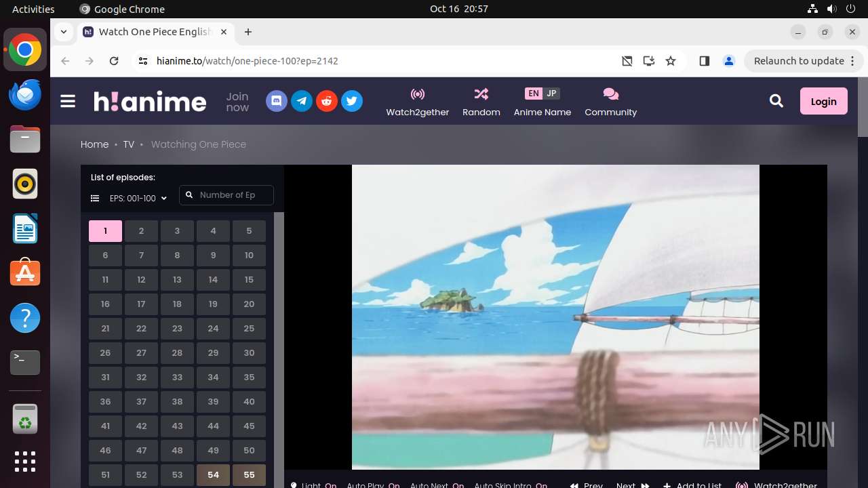Switch anime name to JP
868x488 pixels.
551,94
